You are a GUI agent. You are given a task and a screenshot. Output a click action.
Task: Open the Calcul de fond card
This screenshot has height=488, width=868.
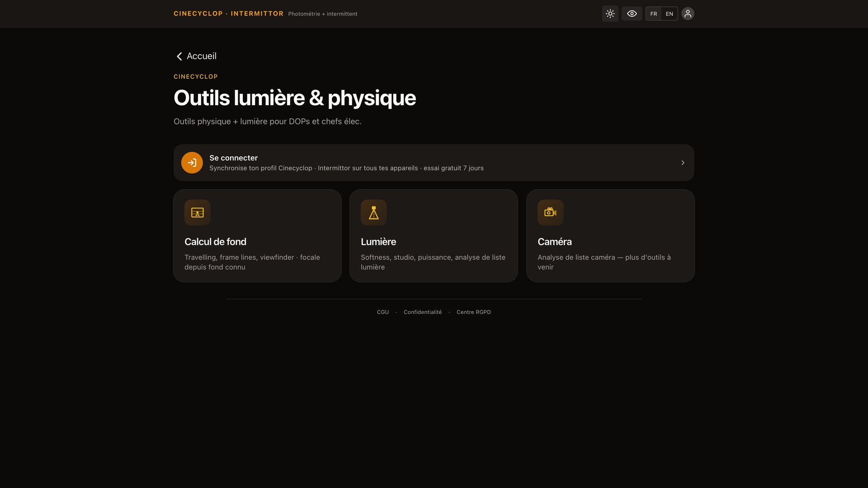[257, 236]
